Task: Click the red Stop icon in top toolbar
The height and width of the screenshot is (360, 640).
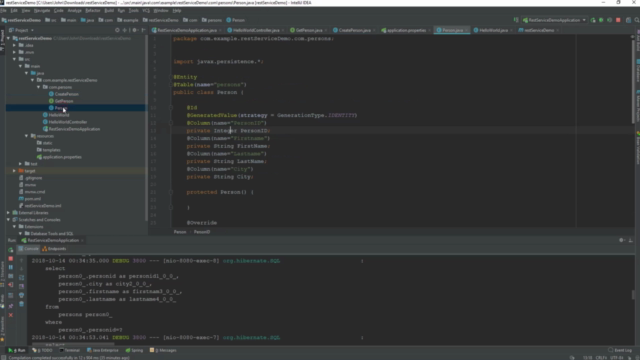Action: click(618, 20)
